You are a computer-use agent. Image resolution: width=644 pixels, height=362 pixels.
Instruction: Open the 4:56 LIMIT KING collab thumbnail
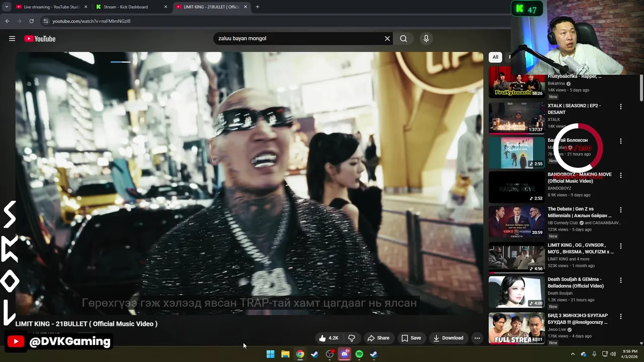[x=517, y=257]
